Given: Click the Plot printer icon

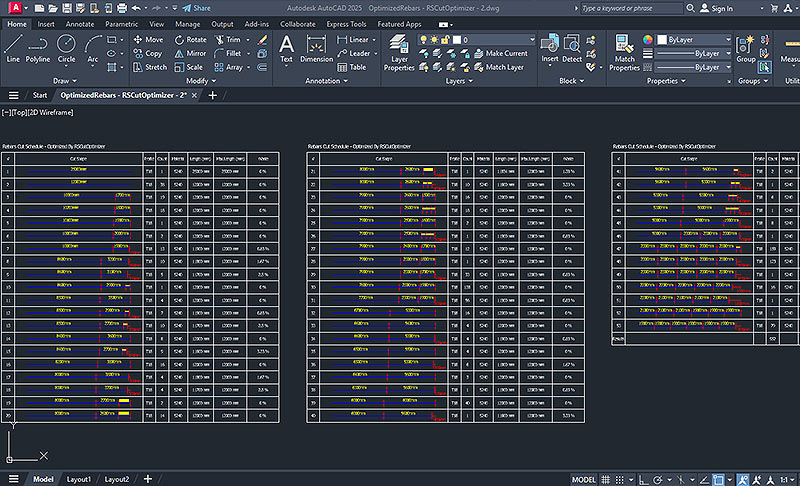Looking at the screenshot, I should [x=121, y=8].
